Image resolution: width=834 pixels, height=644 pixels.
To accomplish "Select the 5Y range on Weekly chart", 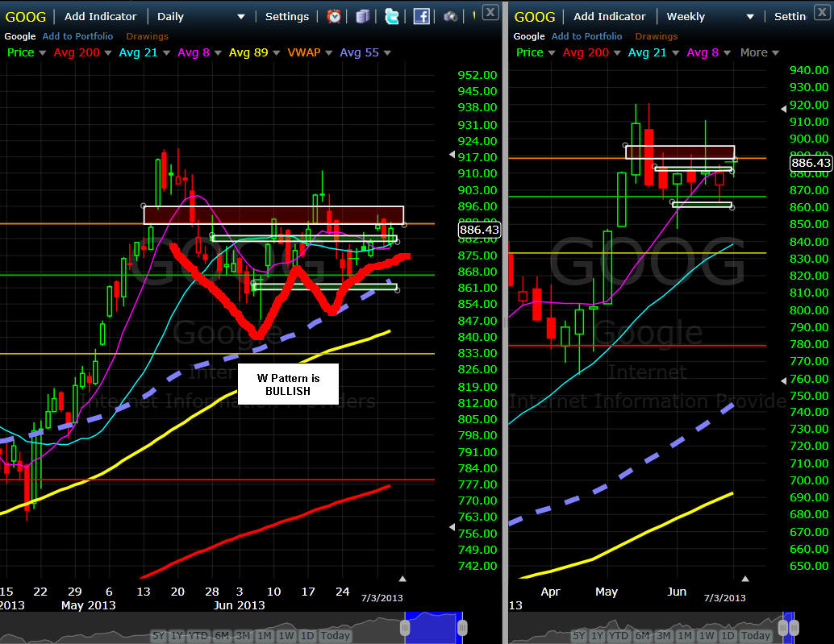I will 578,635.
